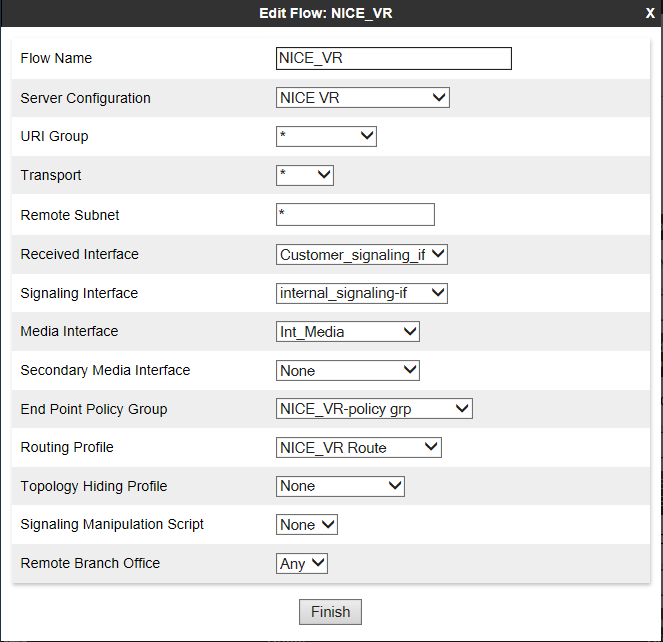This screenshot has width=663, height=642.
Task: Click the 'Signaling Interface' label text
Action: coord(79,293)
